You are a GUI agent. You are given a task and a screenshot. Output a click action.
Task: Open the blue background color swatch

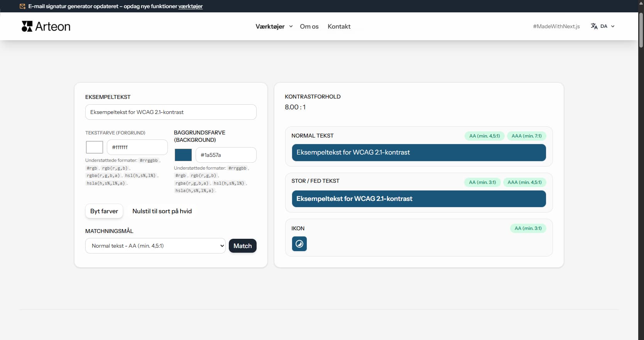pos(183,155)
